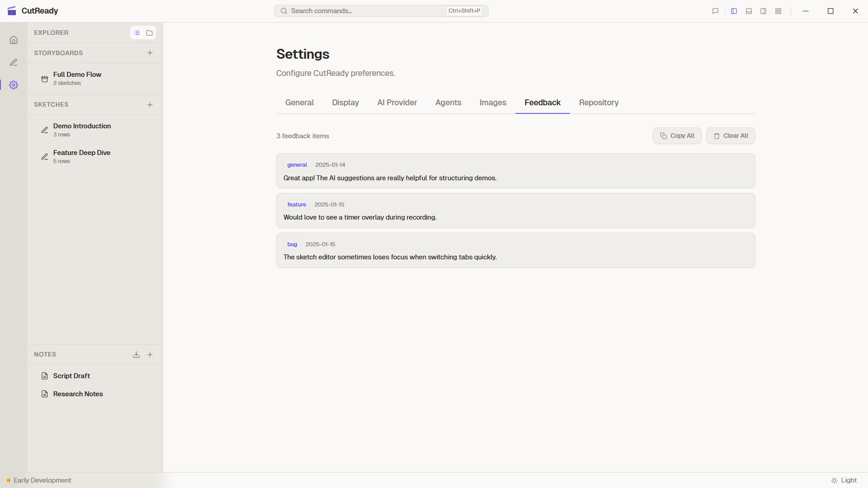
Task: Clear all feedback items
Action: click(x=730, y=136)
